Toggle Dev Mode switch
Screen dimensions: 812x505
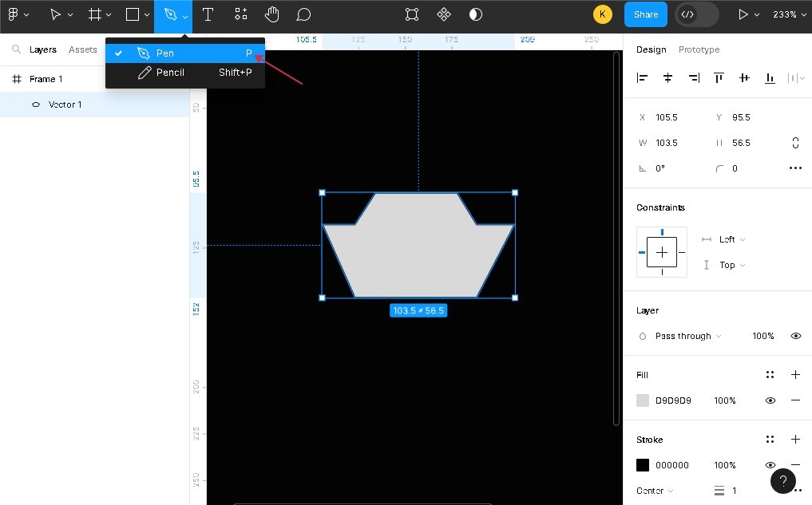696,14
